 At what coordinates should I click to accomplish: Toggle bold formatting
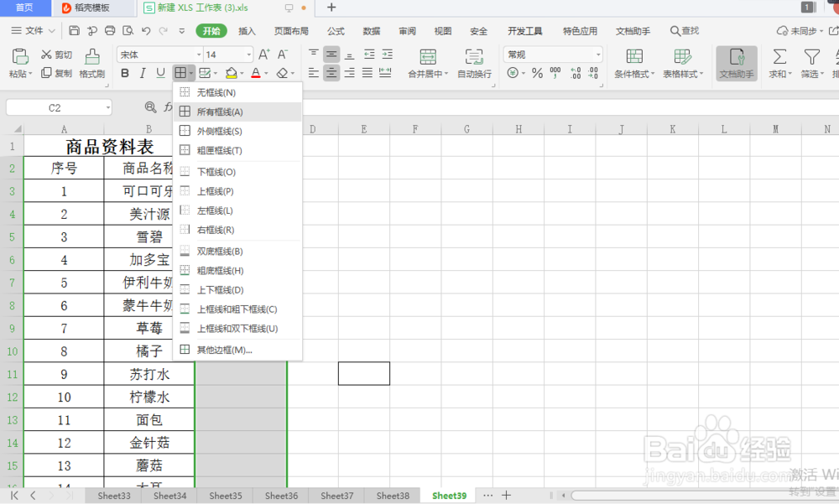coord(125,73)
